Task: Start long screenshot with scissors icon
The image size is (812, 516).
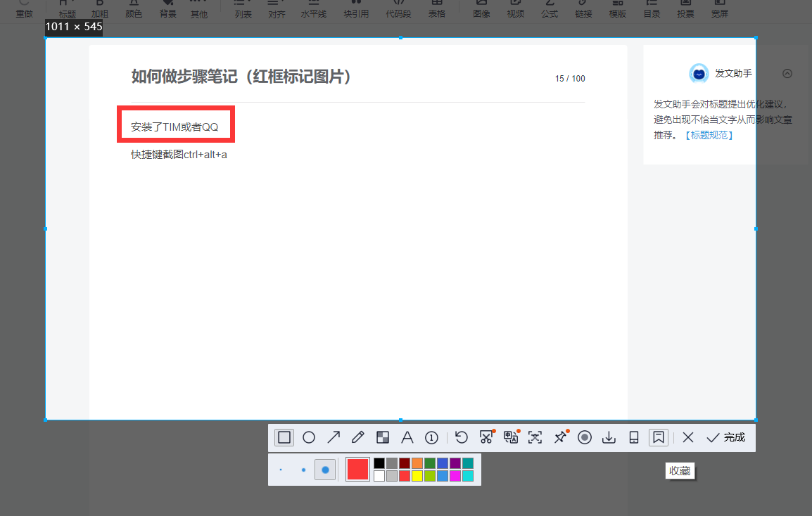Action: [486, 437]
